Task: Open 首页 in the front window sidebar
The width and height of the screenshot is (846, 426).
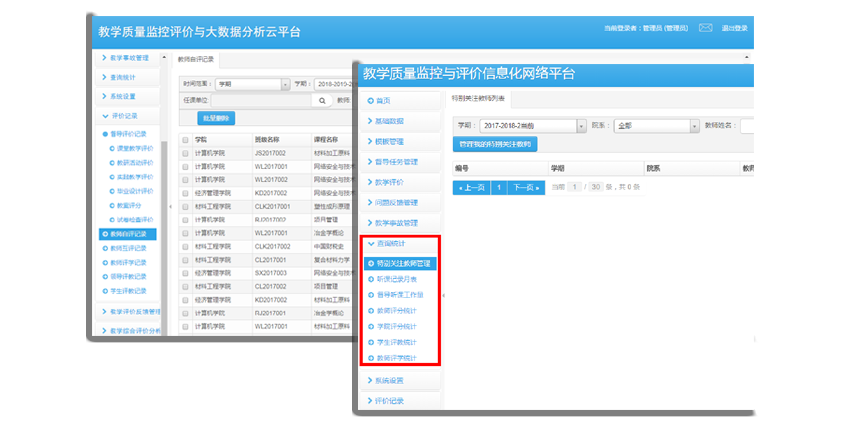Action: pyautogui.click(x=400, y=101)
